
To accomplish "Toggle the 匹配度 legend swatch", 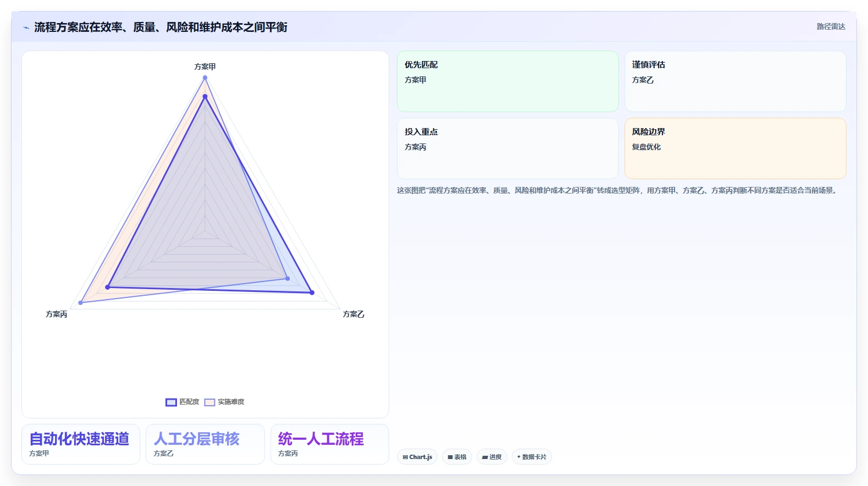I will 171,402.
